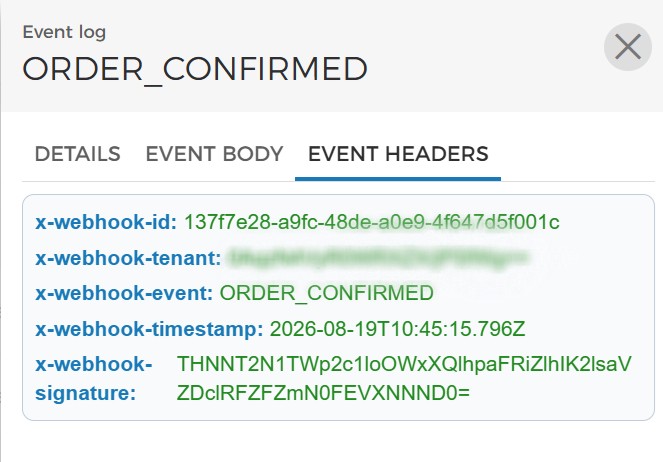Click the x-webhook-event header label
663x462 pixels.
coord(124,293)
